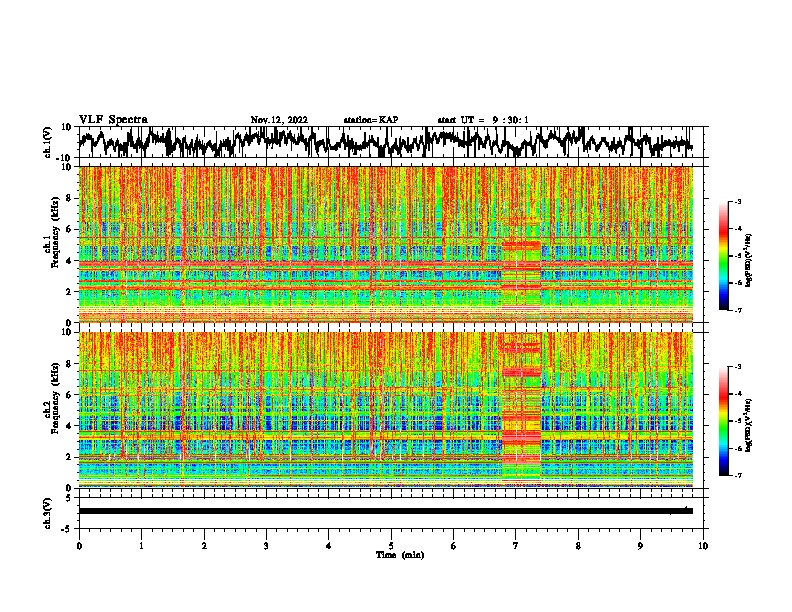Select the "start UT = 9:30:1" text
The height and width of the screenshot is (612, 792).
click(x=483, y=120)
